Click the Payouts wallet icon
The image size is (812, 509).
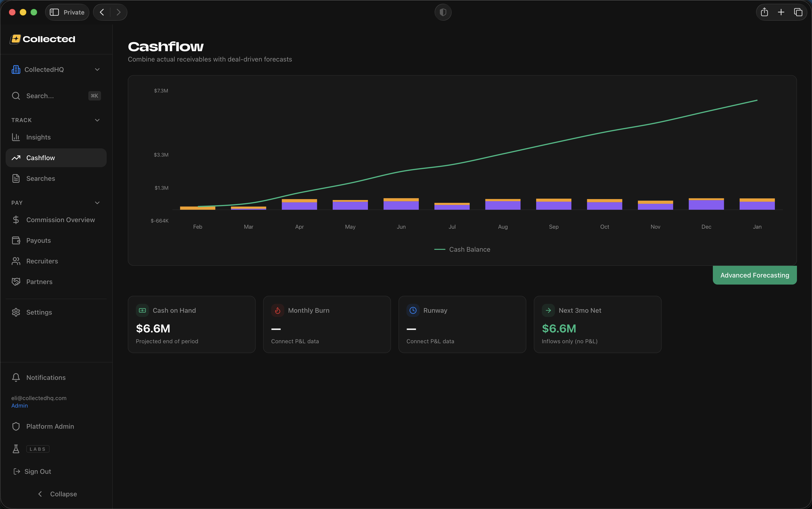[16, 240]
